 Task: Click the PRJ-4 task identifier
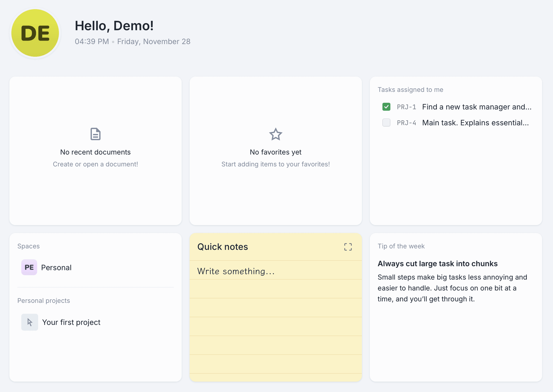pyautogui.click(x=406, y=123)
